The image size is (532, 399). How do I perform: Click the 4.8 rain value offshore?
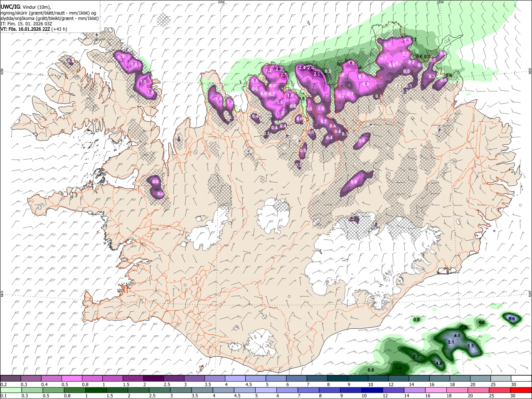(x=439, y=363)
